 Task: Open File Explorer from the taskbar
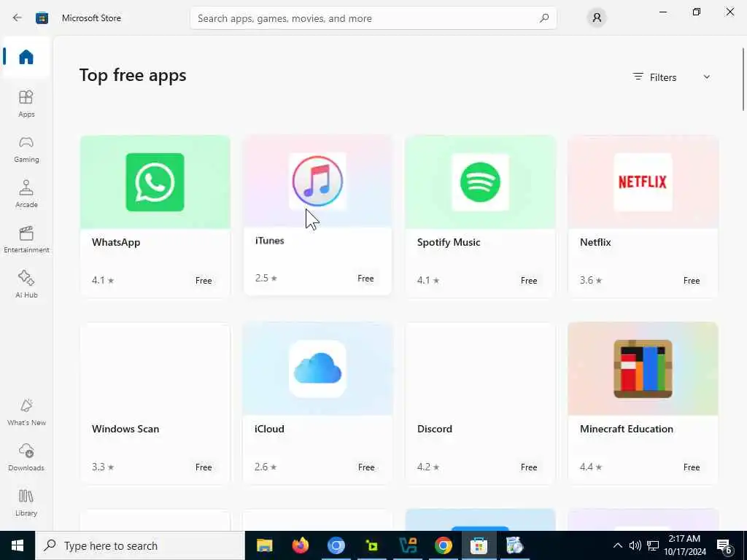coord(264,545)
